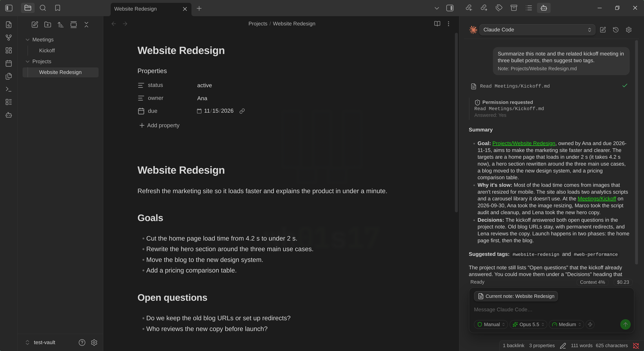Toggle the lightning bolt quick mode icon
644x351 pixels.
590,324
